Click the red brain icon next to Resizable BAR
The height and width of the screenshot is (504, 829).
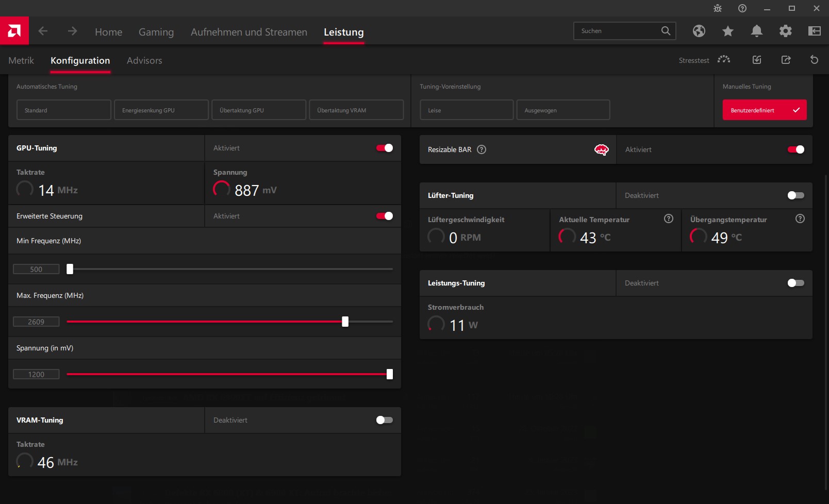(x=602, y=149)
